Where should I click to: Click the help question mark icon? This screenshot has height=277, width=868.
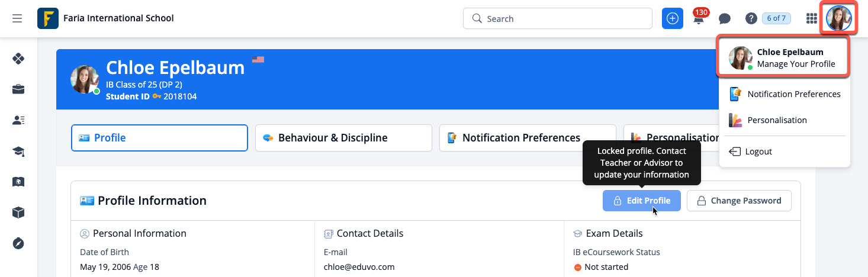pos(751,19)
